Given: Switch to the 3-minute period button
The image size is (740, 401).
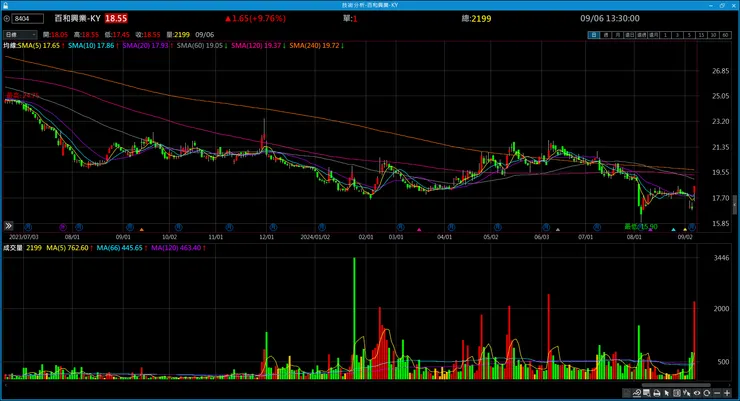Looking at the screenshot, I should pyautogui.click(x=677, y=35).
